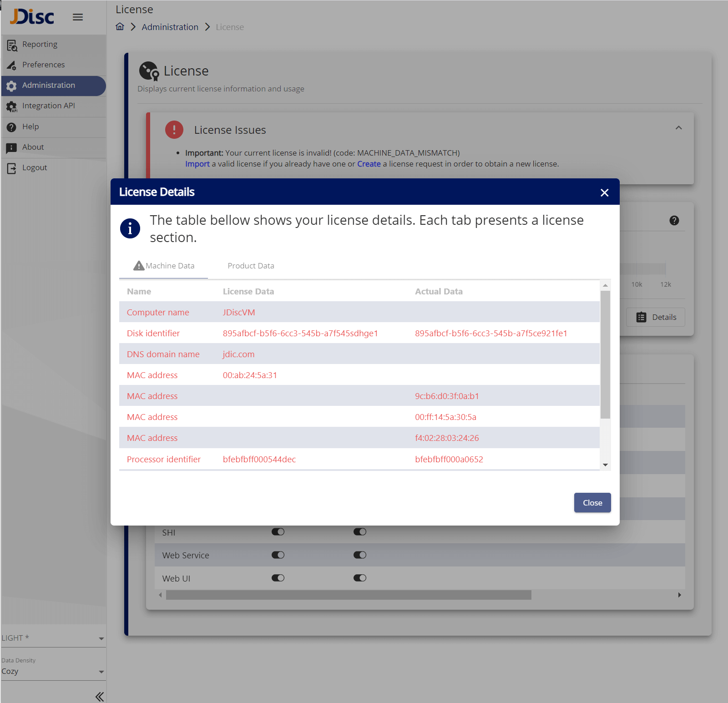Toggle the first Web Service switch
The image size is (728, 703).
click(x=278, y=555)
